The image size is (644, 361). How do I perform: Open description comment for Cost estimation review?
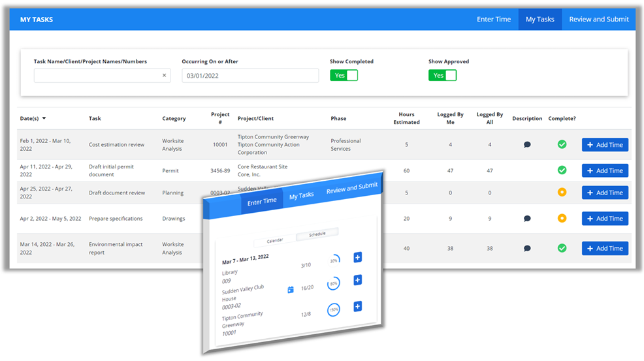tap(527, 144)
